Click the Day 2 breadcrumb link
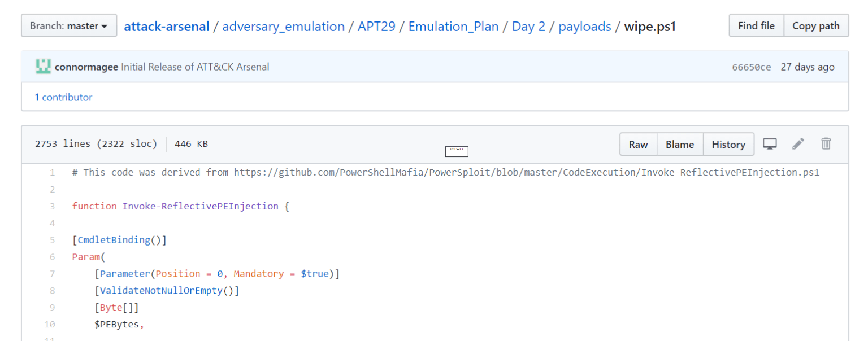 coord(528,26)
